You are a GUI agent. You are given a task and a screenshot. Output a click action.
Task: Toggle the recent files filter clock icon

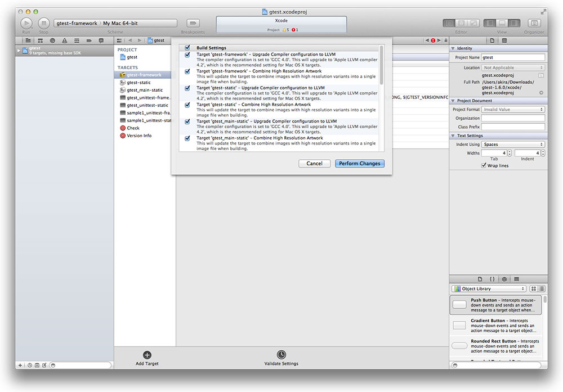pyautogui.click(x=30, y=366)
